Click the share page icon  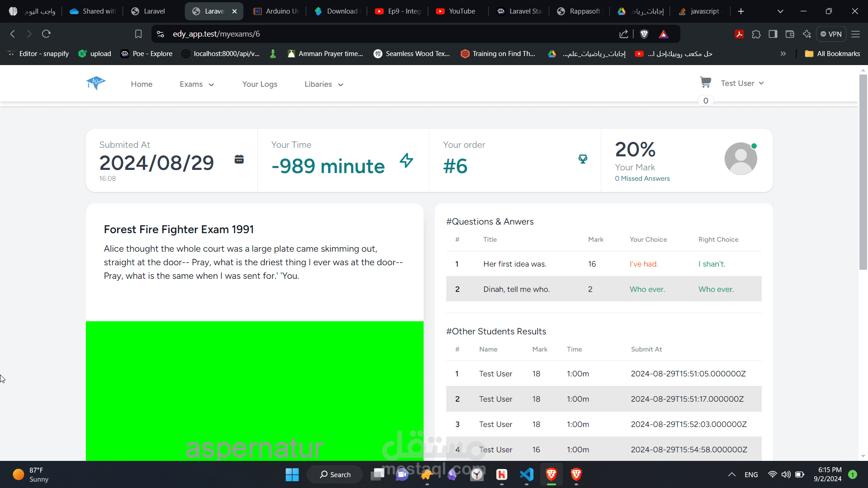pyautogui.click(x=624, y=34)
